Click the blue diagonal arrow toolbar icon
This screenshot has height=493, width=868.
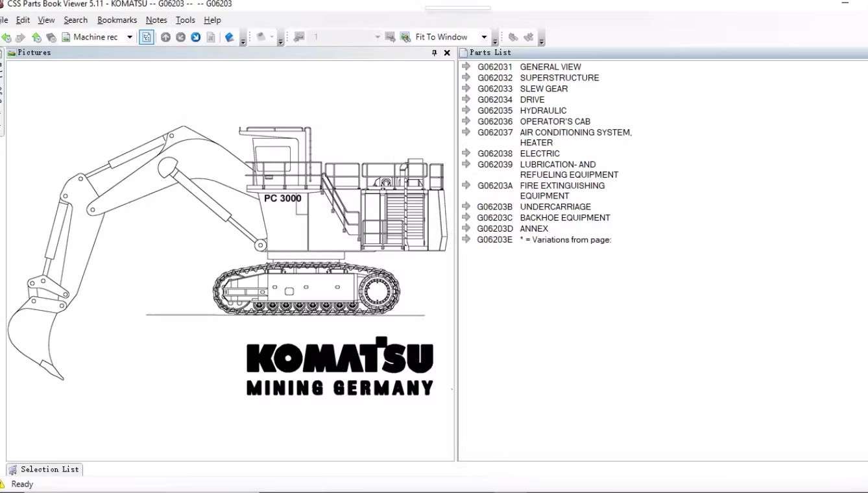tap(195, 38)
